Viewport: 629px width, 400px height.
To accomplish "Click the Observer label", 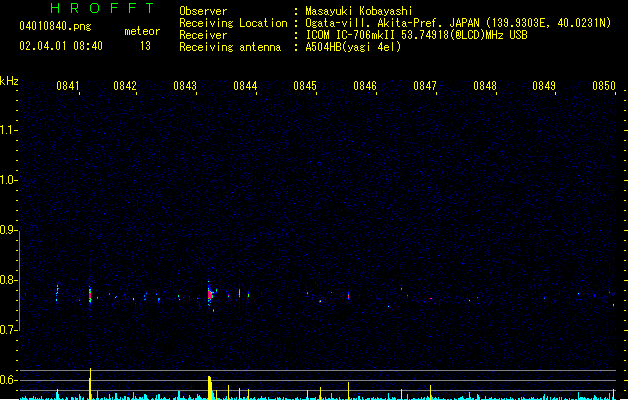I will tap(203, 11).
